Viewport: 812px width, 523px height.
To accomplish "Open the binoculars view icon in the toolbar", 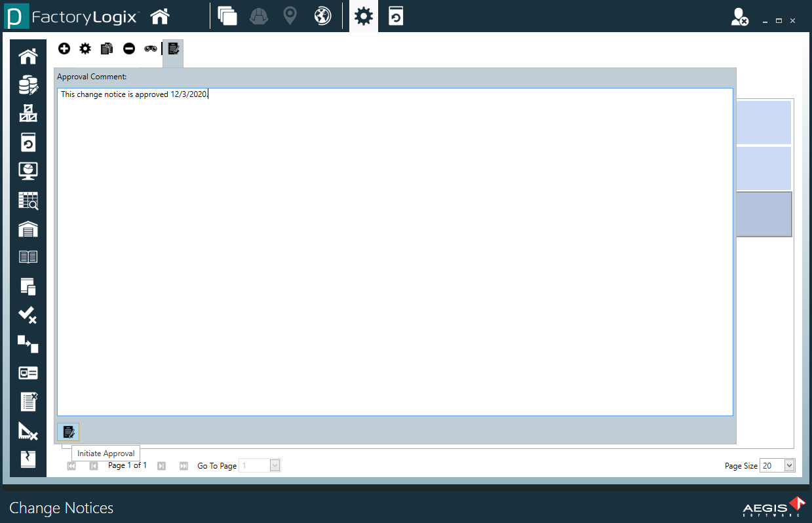I will [151, 48].
